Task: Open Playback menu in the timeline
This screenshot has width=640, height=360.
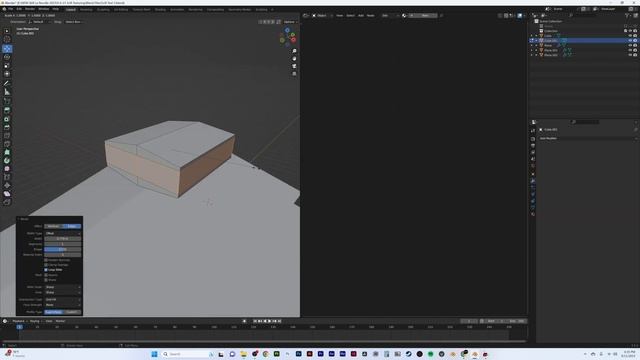Action: tap(19, 321)
